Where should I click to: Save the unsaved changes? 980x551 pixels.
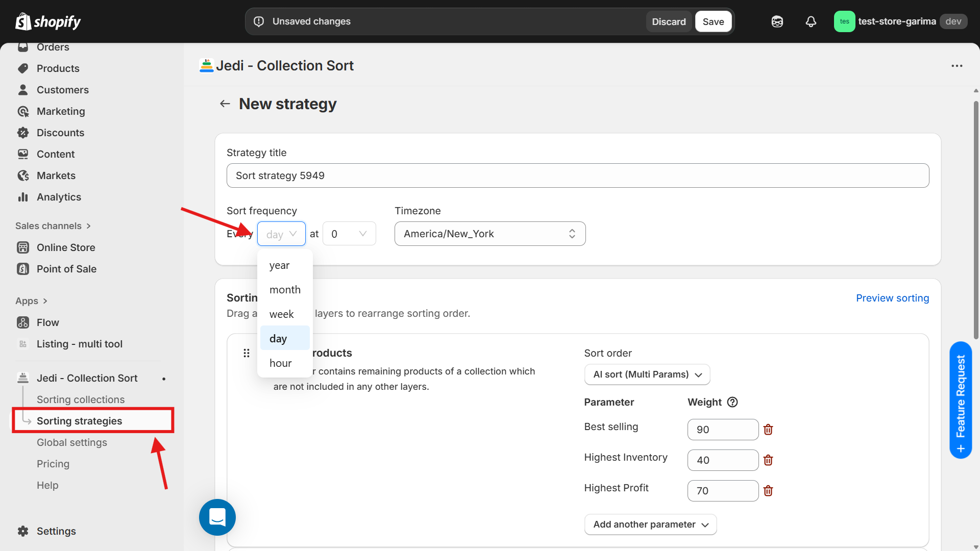click(713, 21)
